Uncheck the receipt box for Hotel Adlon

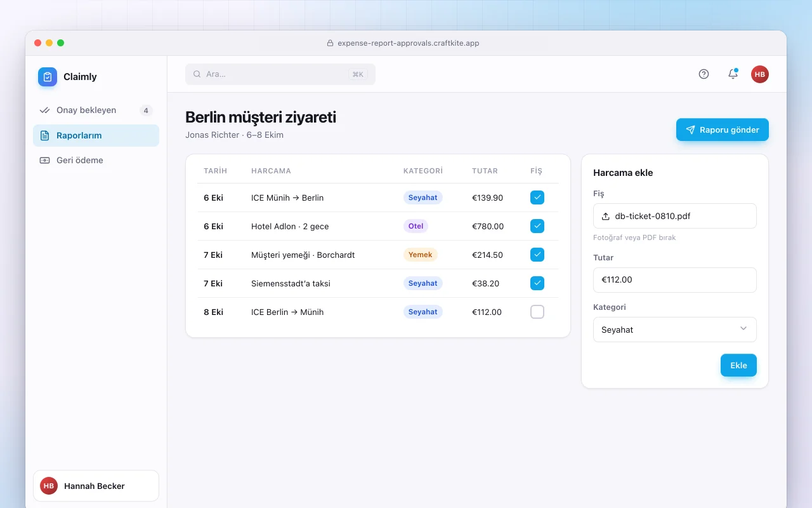[537, 226]
